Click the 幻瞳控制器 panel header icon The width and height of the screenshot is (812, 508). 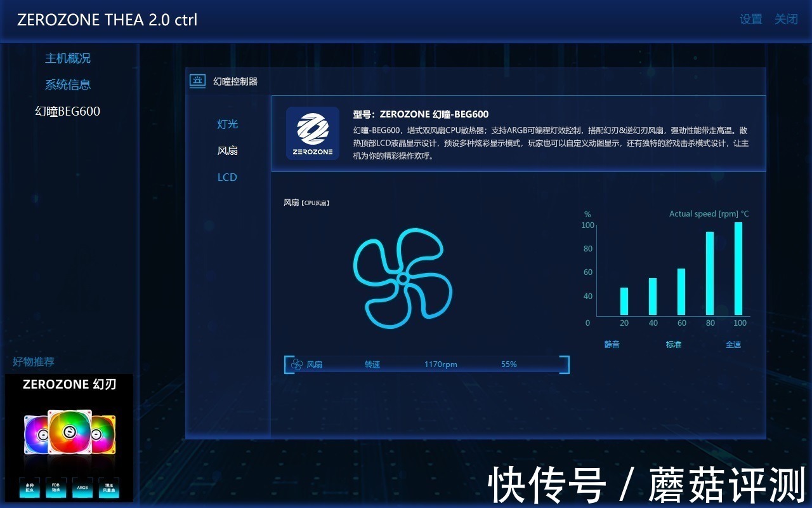(198, 81)
